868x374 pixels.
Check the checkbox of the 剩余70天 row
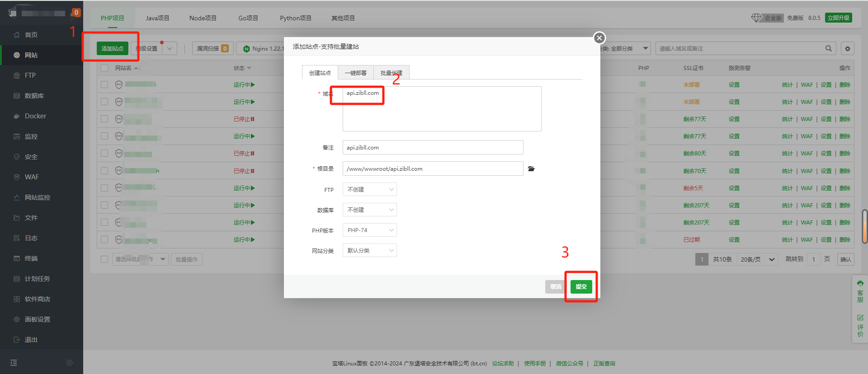point(104,171)
